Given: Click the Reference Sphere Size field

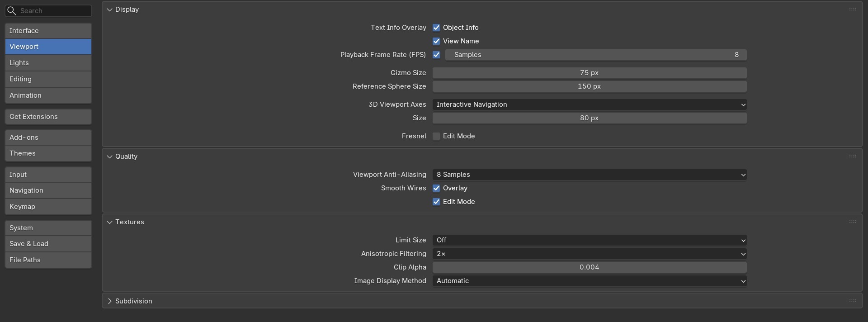Looking at the screenshot, I should (x=590, y=86).
